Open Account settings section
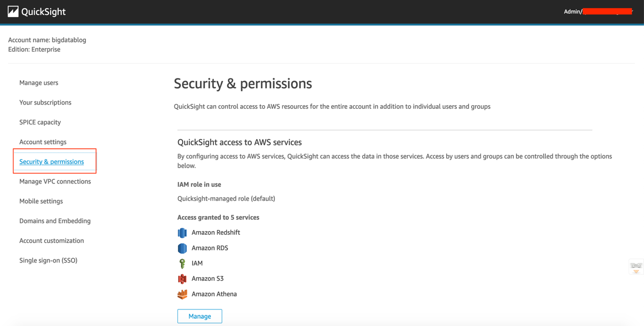The width and height of the screenshot is (644, 326). coord(43,142)
